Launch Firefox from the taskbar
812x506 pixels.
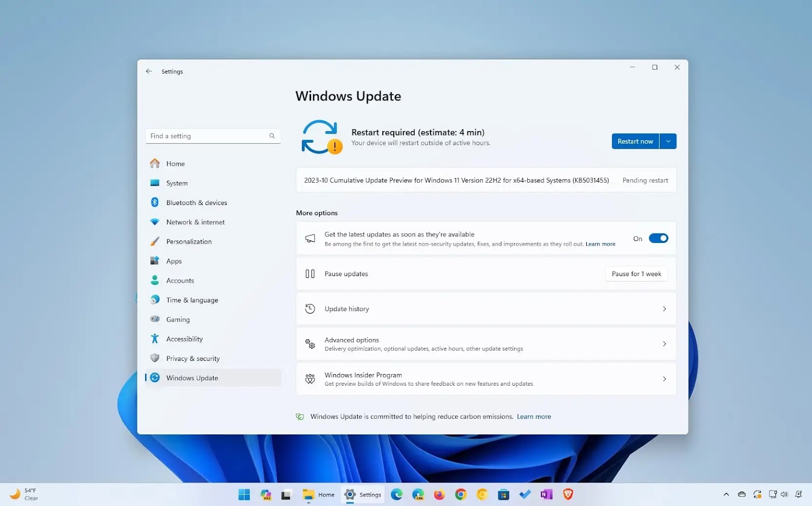click(x=439, y=494)
